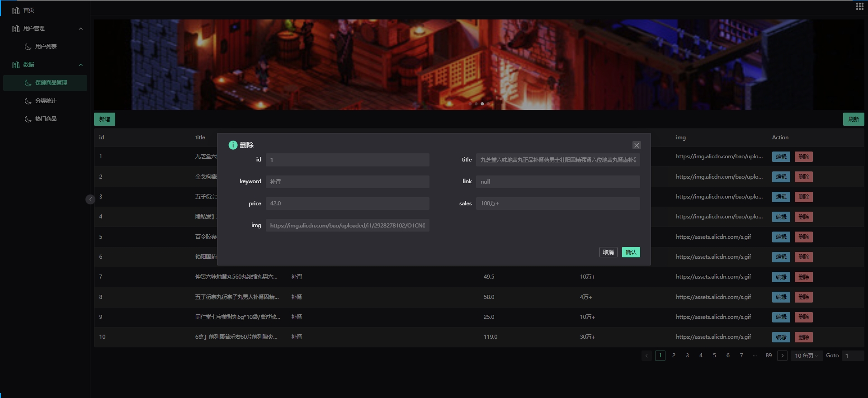Click the info icon beside 删除 dialog title

(x=233, y=145)
